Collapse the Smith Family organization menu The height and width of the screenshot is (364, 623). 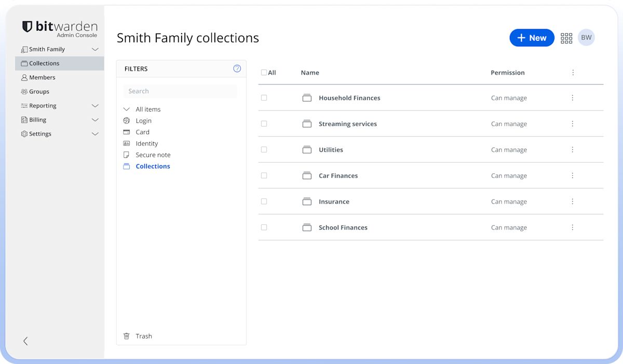tap(95, 49)
